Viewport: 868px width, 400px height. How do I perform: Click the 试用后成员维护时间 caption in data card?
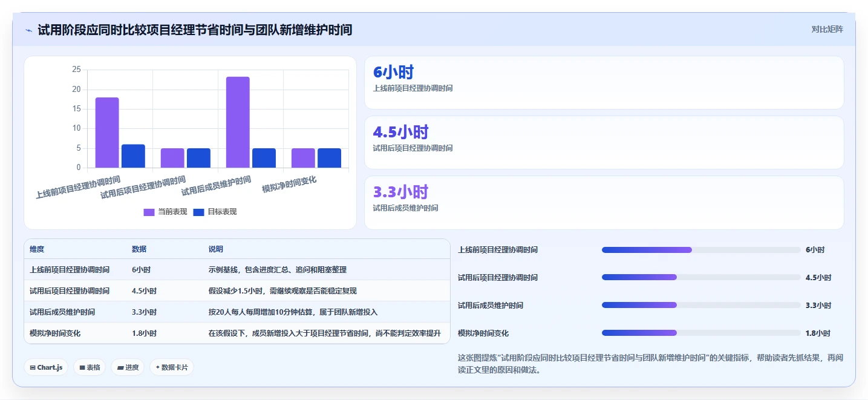point(405,208)
